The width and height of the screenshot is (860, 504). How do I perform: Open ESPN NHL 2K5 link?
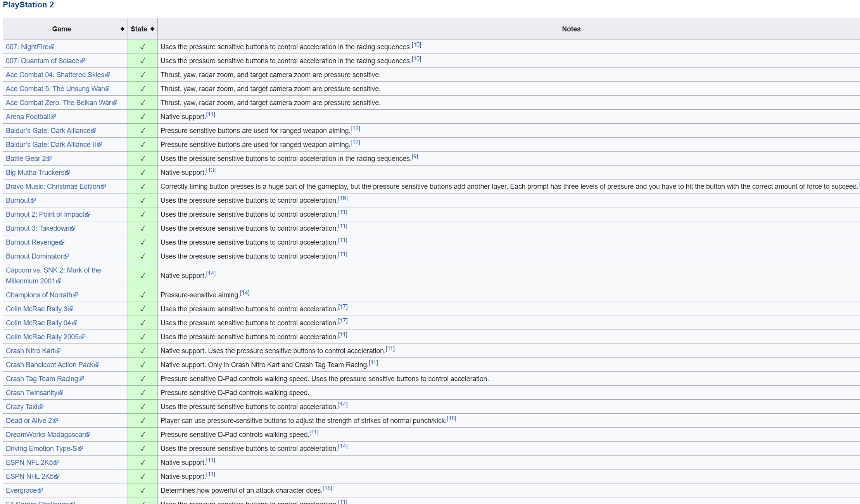[x=33, y=476]
